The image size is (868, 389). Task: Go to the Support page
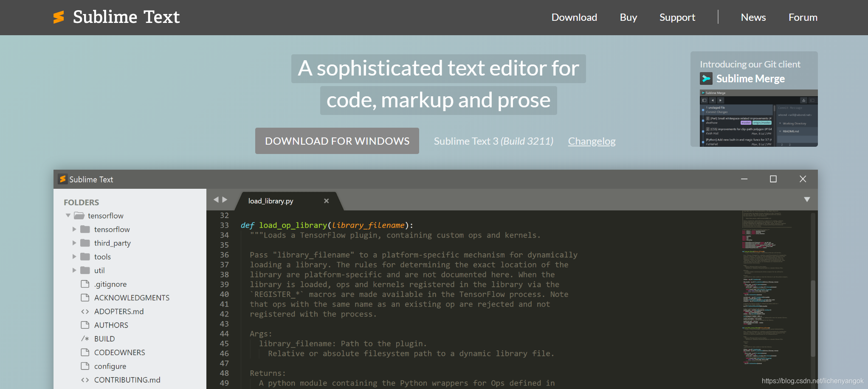point(677,17)
